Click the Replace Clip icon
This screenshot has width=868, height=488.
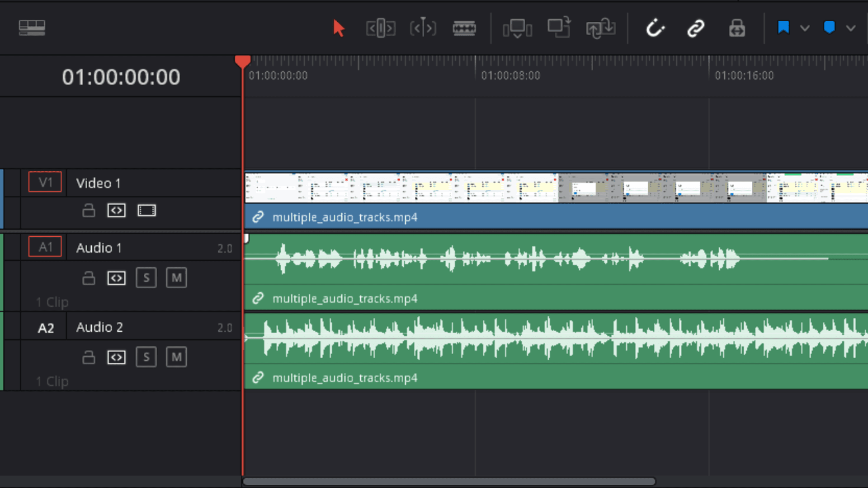pyautogui.click(x=601, y=28)
